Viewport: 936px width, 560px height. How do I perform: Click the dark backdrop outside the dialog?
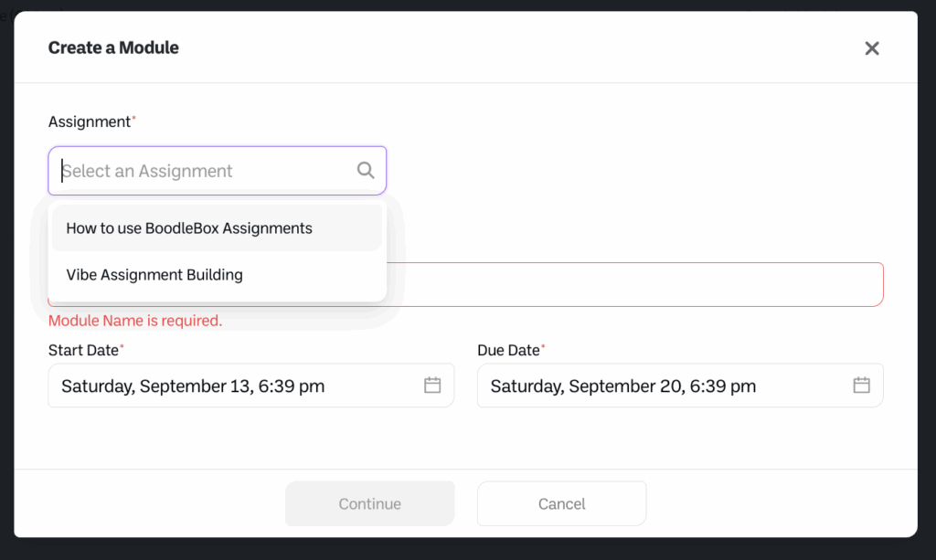pos(927,274)
